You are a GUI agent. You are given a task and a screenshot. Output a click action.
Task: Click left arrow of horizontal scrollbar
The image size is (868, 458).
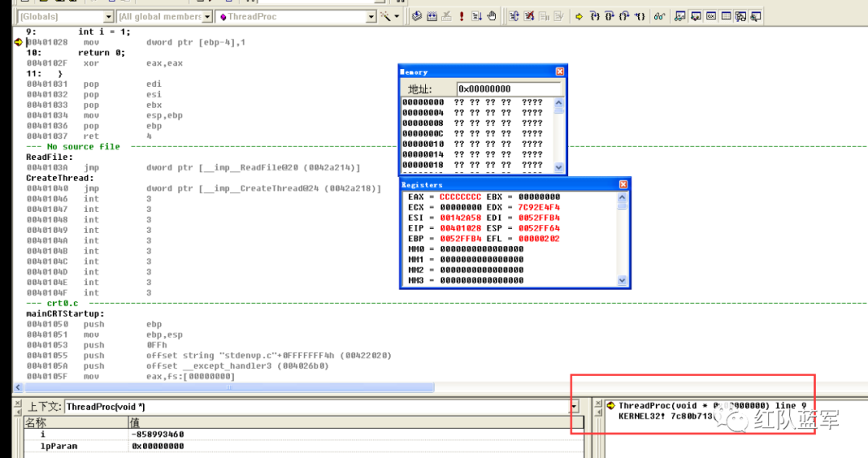click(18, 387)
